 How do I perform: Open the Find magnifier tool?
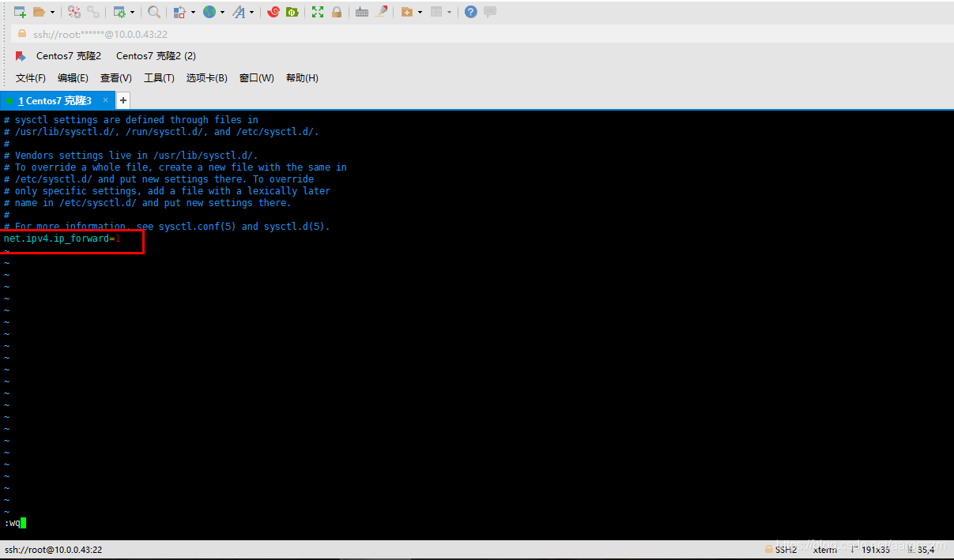pos(154,12)
